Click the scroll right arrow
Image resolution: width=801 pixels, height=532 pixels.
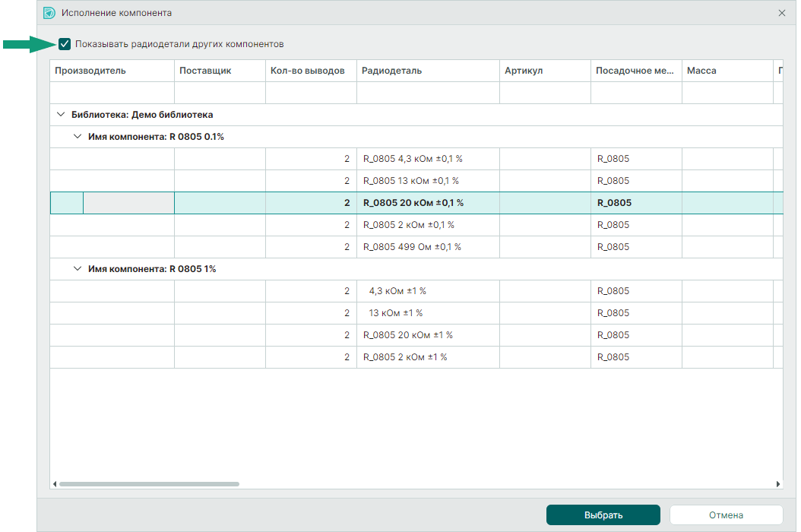coord(778,484)
